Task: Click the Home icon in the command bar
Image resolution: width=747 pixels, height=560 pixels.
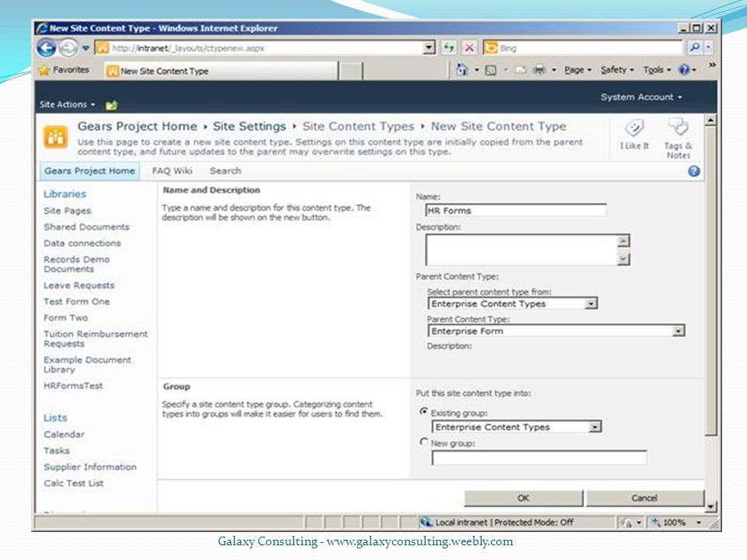Action: coord(462,70)
